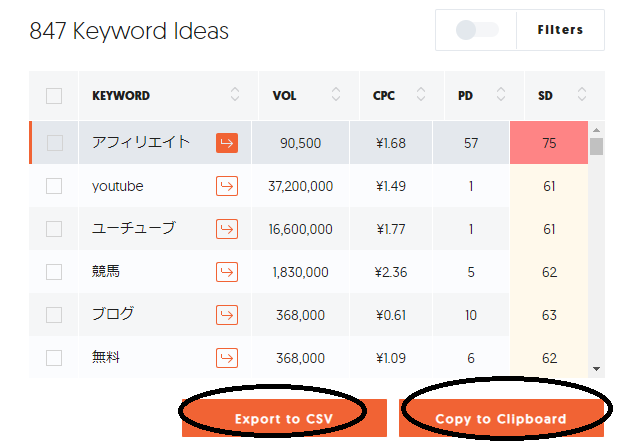The image size is (630, 444).
Task: Click the PD value 10
Action: tap(471, 315)
